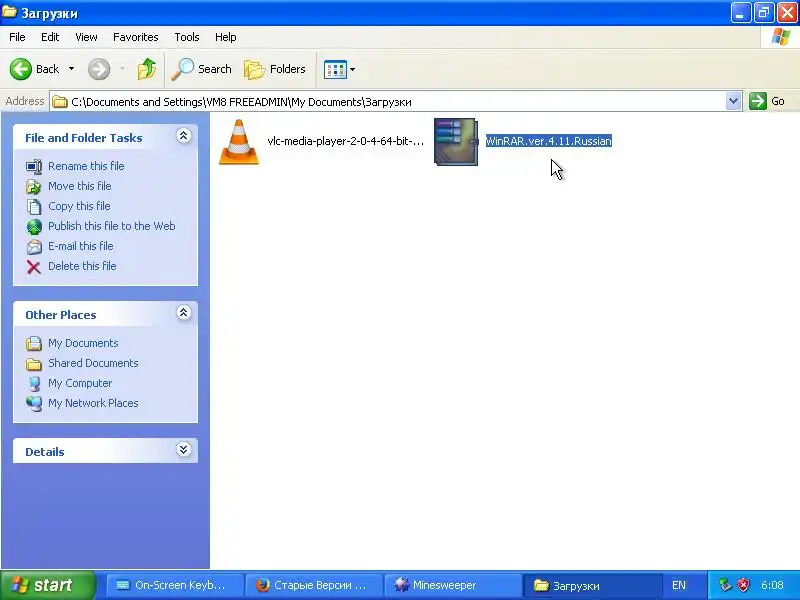The image size is (800, 600).
Task: Close the Загрузки window
Action: tap(787, 13)
